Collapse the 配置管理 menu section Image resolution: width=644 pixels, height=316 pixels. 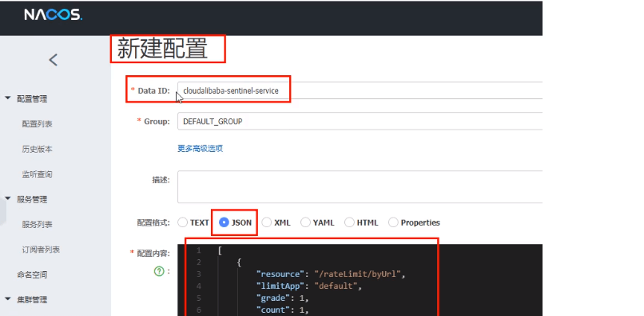click(x=8, y=98)
